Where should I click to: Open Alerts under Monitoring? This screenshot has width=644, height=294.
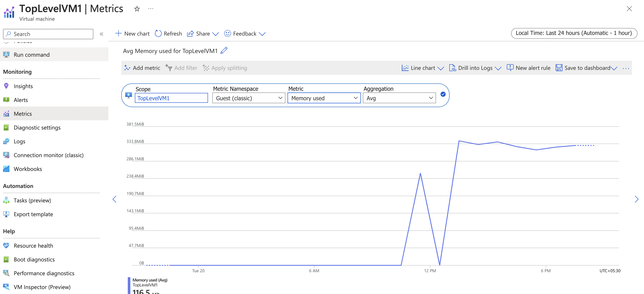click(20, 100)
